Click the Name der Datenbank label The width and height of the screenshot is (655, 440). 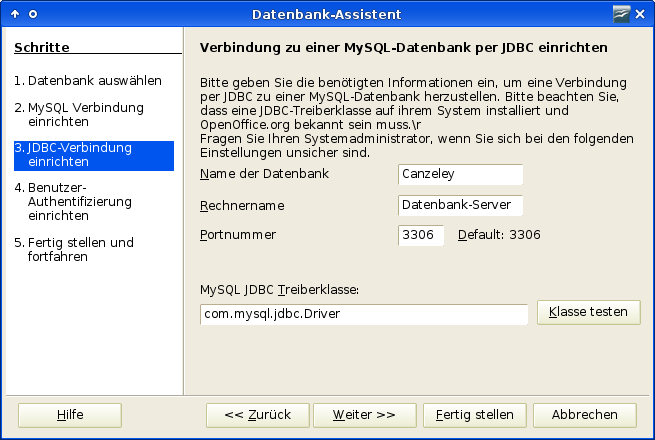tap(264, 173)
